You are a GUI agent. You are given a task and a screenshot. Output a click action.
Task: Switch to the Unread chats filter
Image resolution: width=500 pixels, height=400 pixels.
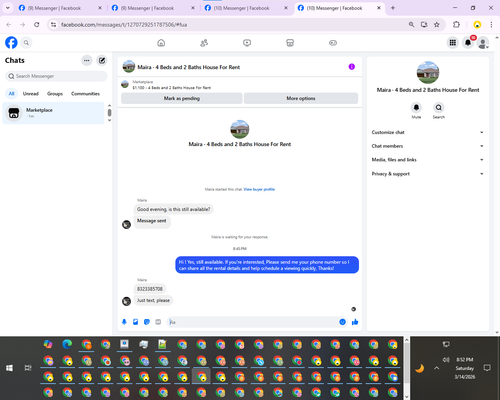(31, 94)
